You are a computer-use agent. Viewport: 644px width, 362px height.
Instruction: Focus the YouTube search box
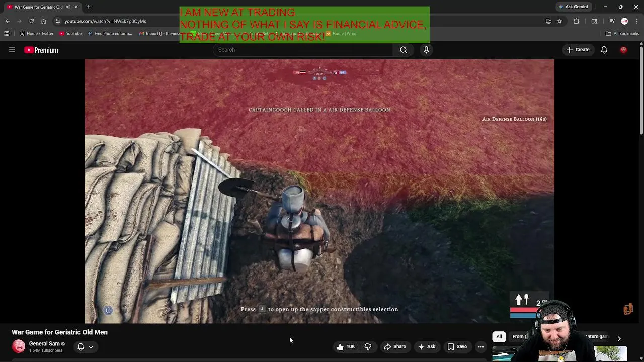303,50
